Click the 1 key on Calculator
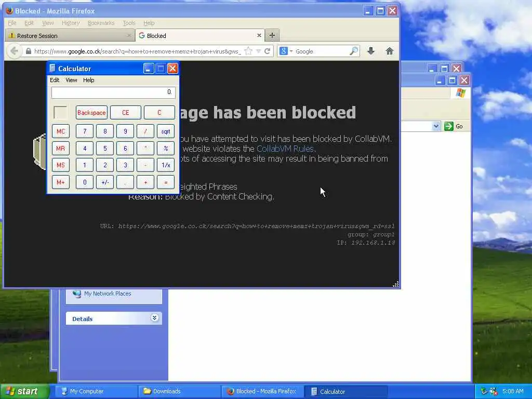The height and width of the screenshot is (399, 532). [85, 165]
